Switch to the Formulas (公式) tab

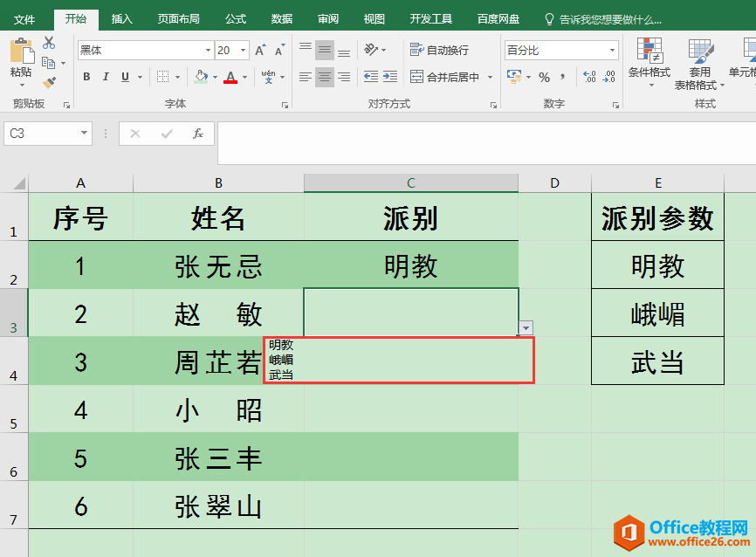pyautogui.click(x=236, y=19)
